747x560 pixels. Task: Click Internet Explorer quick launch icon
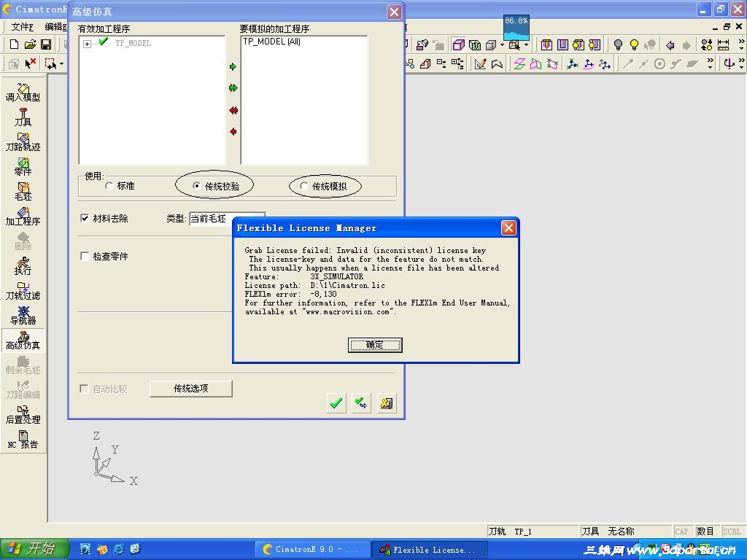[x=119, y=549]
